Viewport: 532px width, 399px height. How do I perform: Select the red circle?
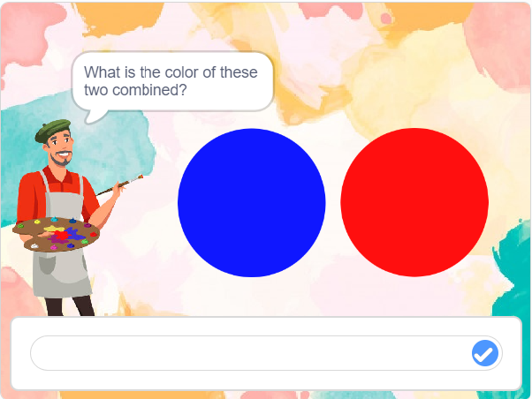pyautogui.click(x=414, y=202)
